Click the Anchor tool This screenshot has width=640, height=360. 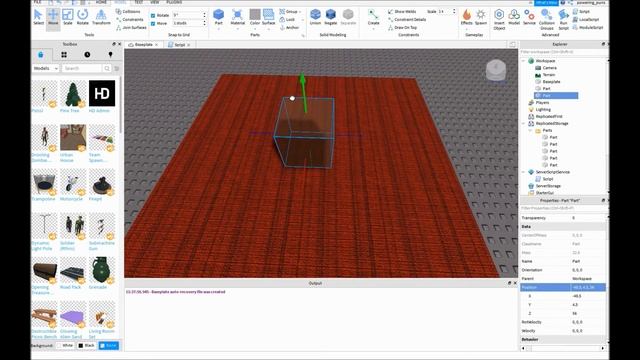[x=289, y=27]
